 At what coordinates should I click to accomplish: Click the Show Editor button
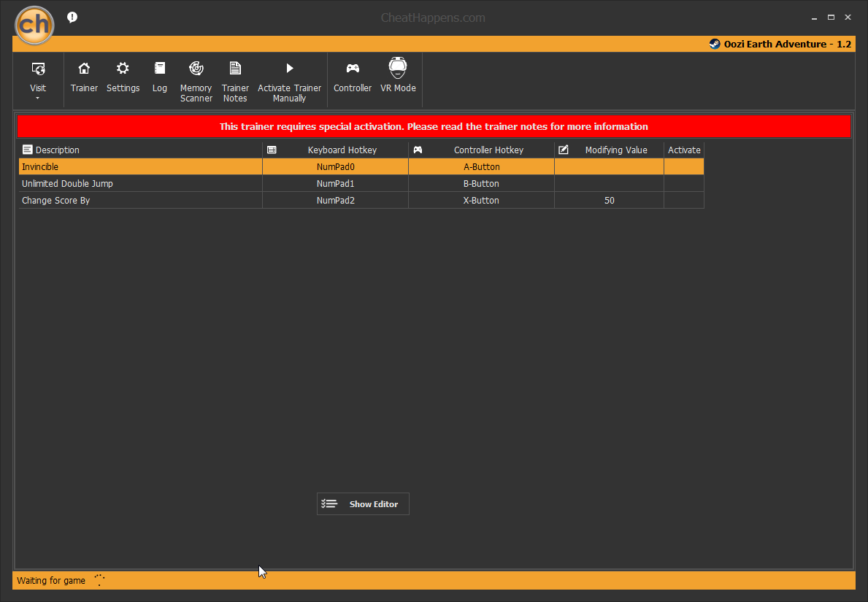pos(363,504)
